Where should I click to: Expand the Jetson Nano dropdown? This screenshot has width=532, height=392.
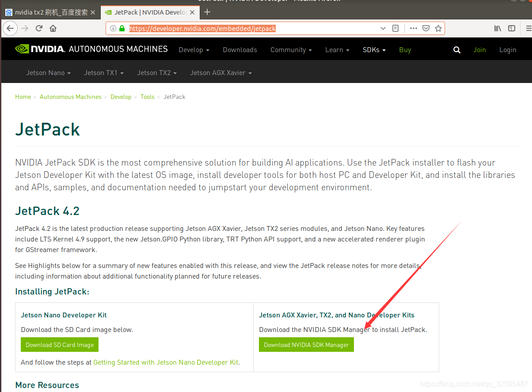click(49, 73)
